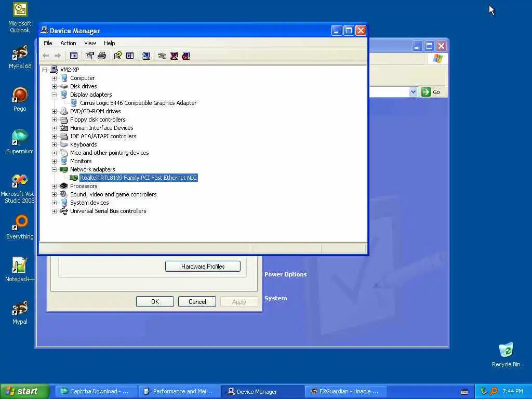Collapse the Network adapters category
Image resolution: width=532 pixels, height=399 pixels.
pyautogui.click(x=54, y=169)
